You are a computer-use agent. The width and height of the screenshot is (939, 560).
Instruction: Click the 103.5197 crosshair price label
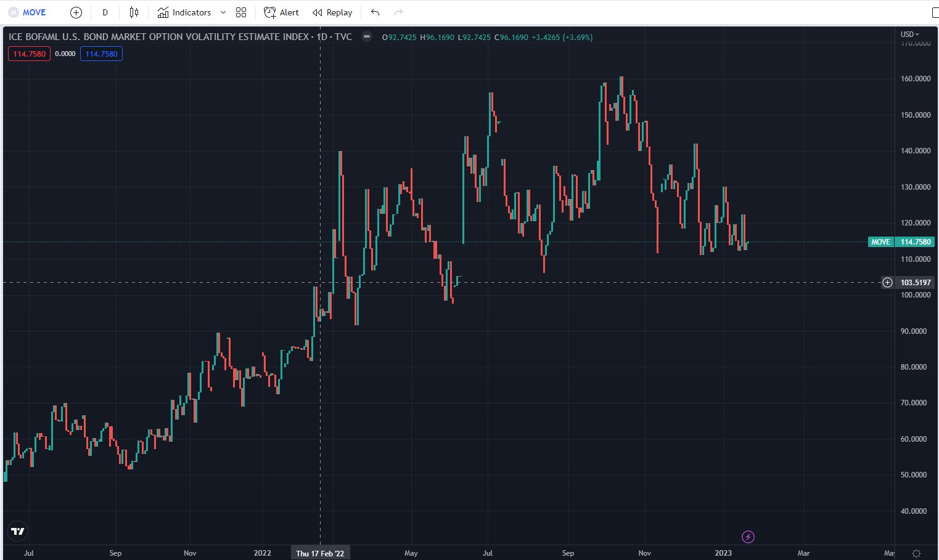(x=916, y=283)
